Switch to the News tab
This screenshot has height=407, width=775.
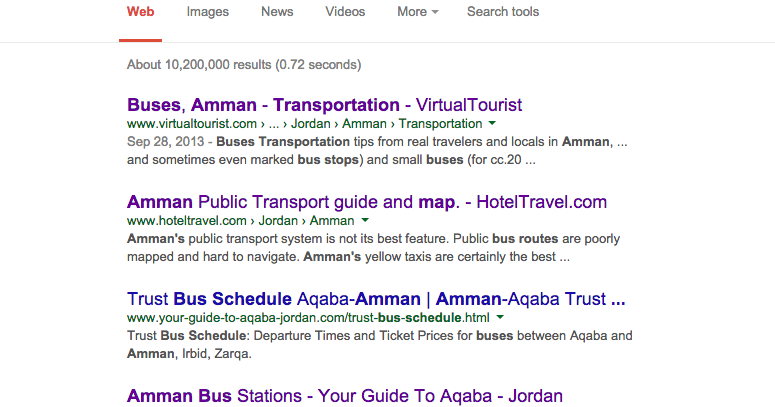(277, 12)
